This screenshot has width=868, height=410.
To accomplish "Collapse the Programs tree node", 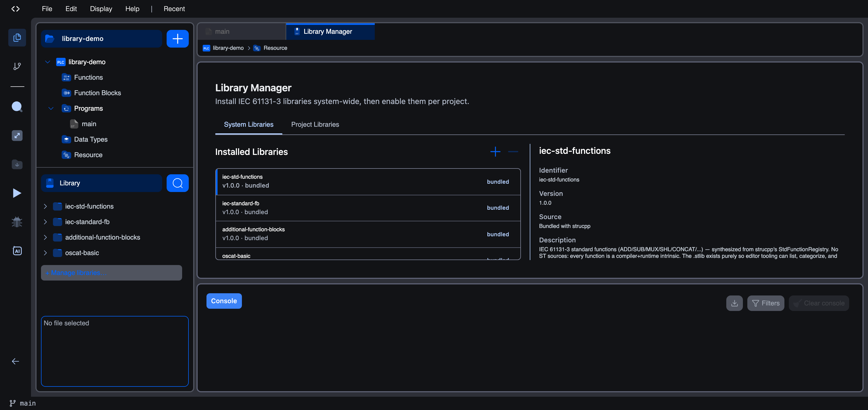I will [x=51, y=108].
